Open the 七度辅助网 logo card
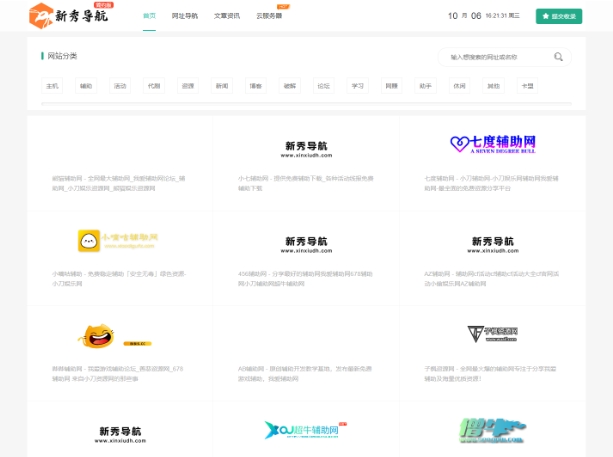 point(493,144)
